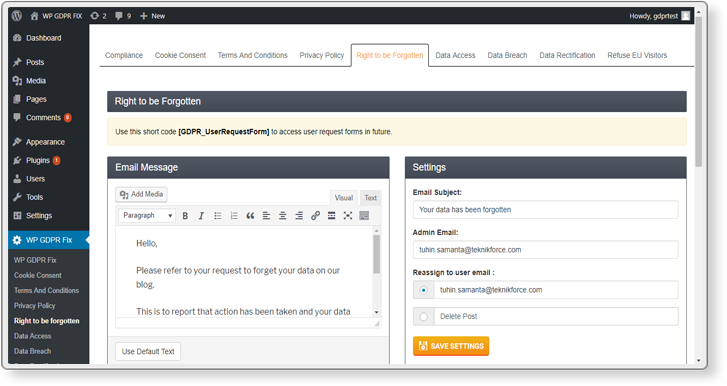Insert bulleted list in editor
The width and height of the screenshot is (727, 386).
[217, 215]
